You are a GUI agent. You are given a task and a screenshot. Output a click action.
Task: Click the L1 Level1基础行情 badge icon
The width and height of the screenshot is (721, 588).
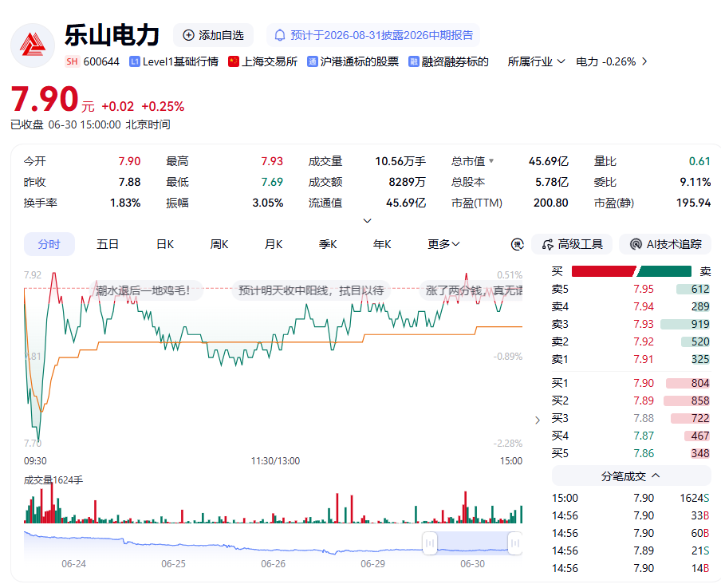pos(134,61)
